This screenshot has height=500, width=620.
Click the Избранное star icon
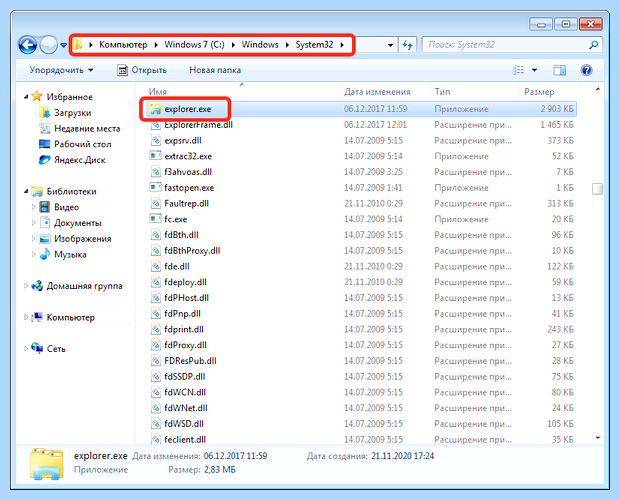tap(37, 96)
